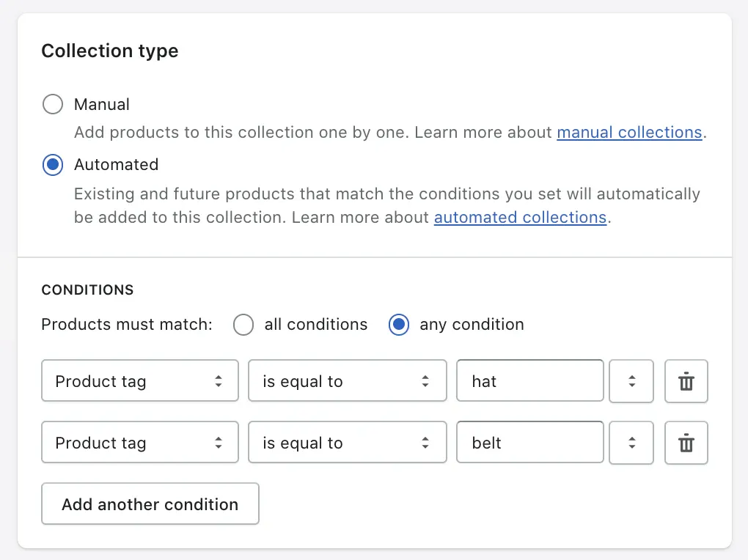
Task: Click the up-down arrows beside the hat value
Action: [631, 381]
